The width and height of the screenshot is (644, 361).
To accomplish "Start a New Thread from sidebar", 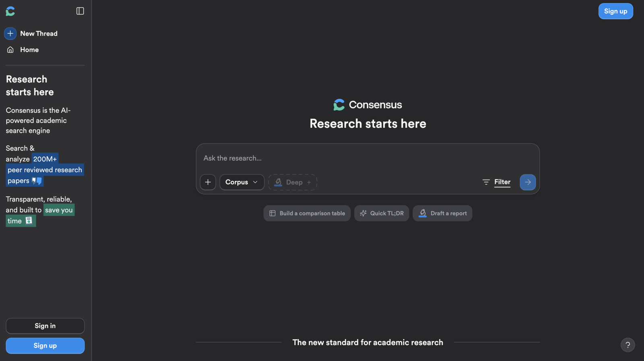I will coord(39,33).
